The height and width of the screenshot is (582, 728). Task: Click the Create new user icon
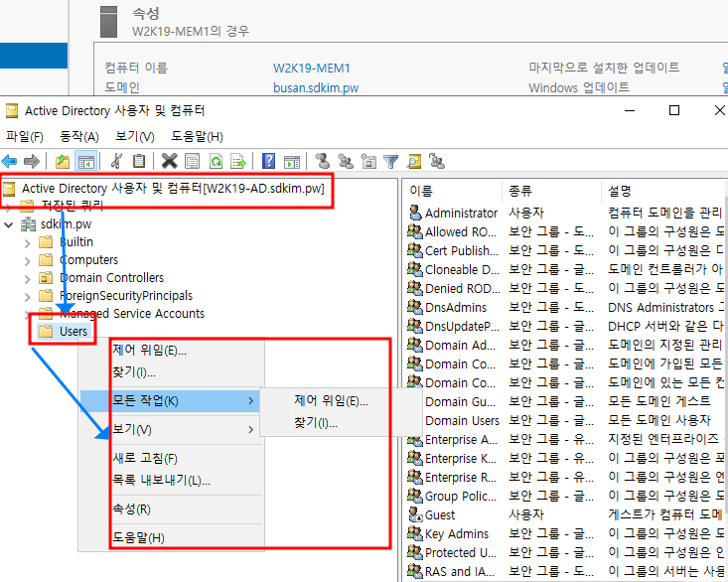point(323,162)
